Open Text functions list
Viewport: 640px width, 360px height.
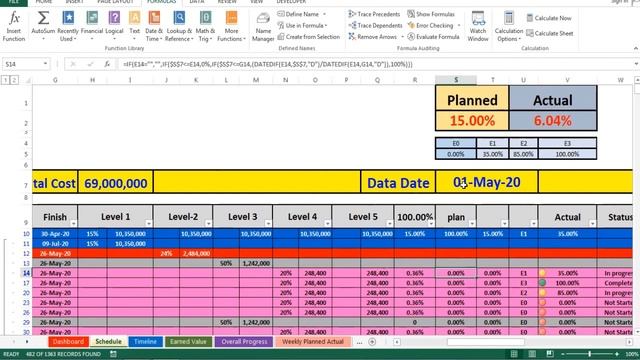click(134, 26)
